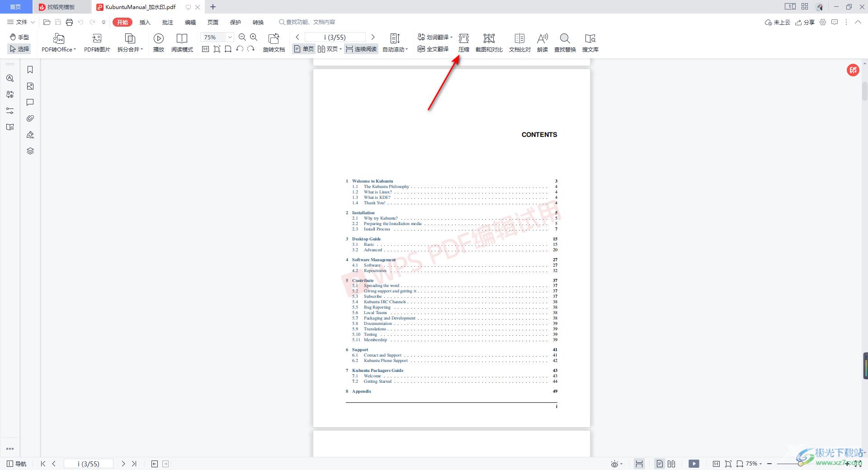Expand the quick access toolbar customize arrow
This screenshot has width=868, height=470.
pos(104,22)
